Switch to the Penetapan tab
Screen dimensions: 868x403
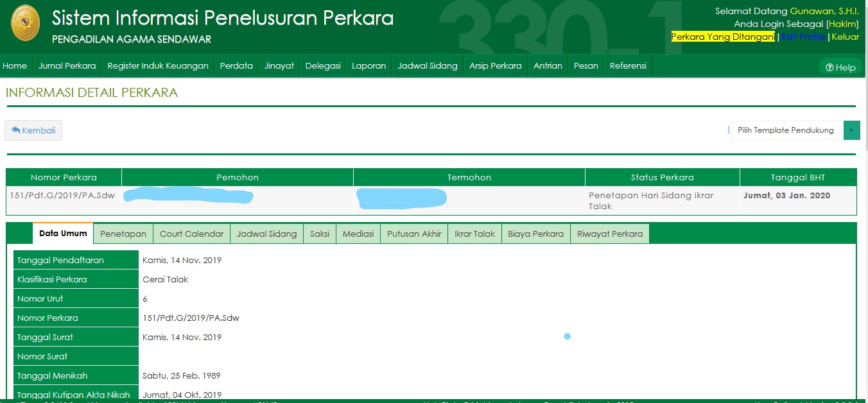(123, 234)
